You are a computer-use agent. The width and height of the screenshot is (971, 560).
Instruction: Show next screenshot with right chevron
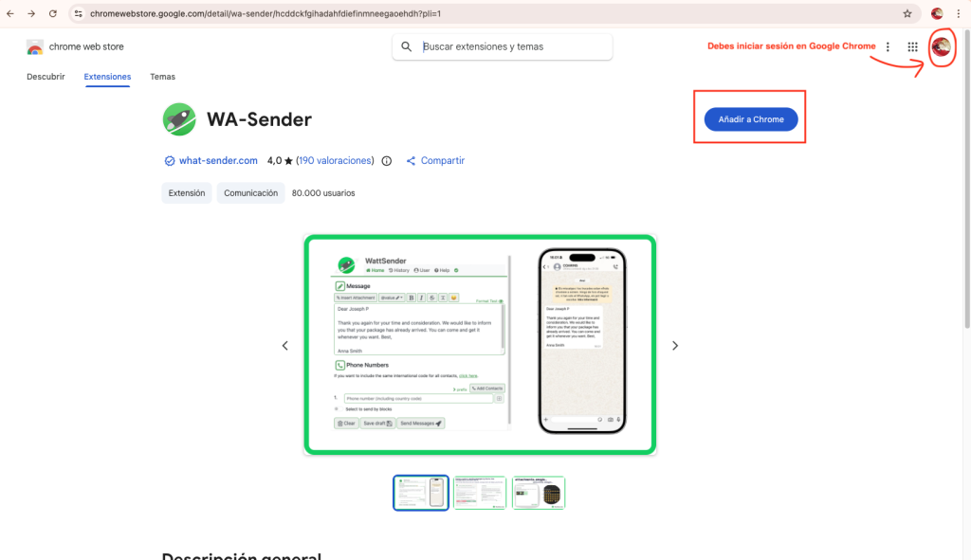(675, 345)
